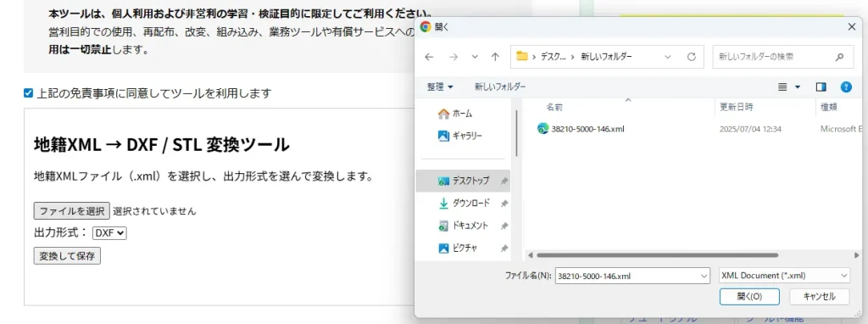Uncheck the disclaimer agreement checkbox
The image size is (868, 324).
tap(28, 93)
